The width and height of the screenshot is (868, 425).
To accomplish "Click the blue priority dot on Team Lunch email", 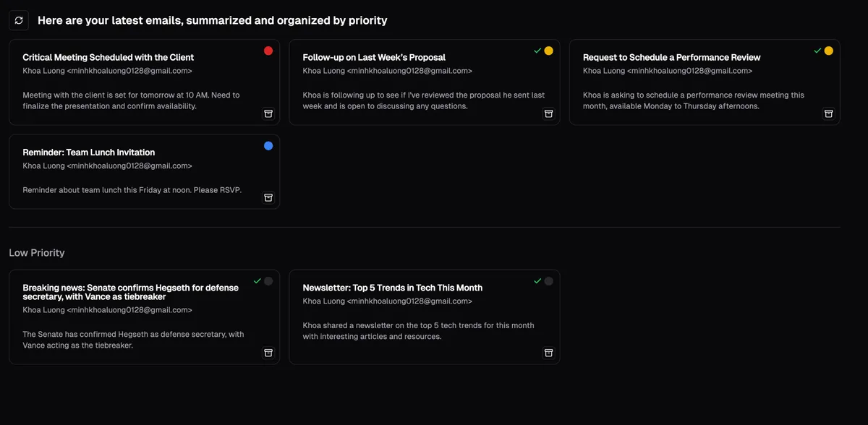I will click(268, 145).
